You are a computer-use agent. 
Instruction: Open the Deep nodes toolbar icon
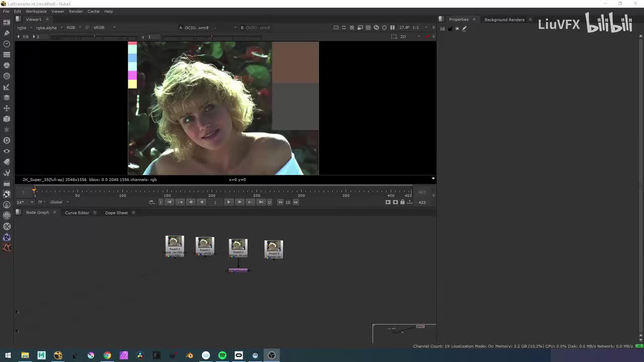click(7, 140)
